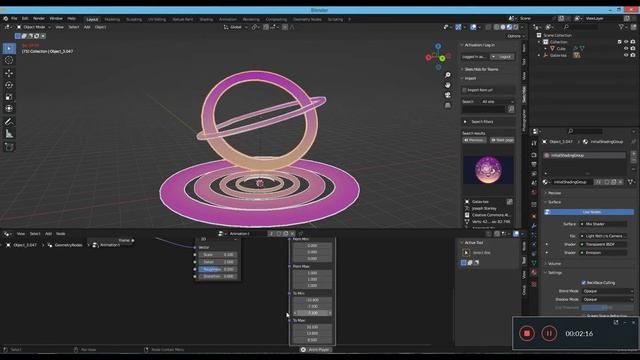
Task: Hide Cube with its eye icon
Action: (626, 48)
